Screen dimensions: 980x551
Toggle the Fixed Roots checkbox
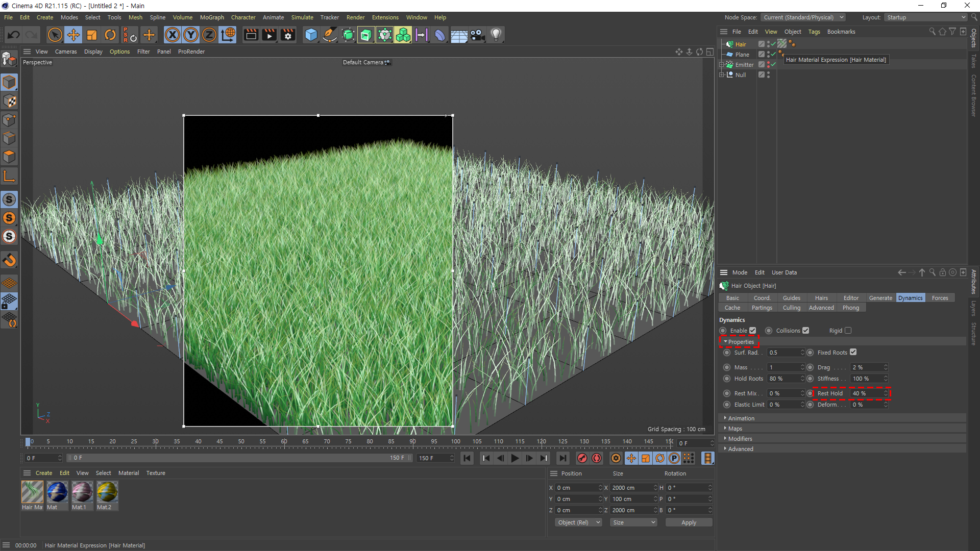click(853, 353)
